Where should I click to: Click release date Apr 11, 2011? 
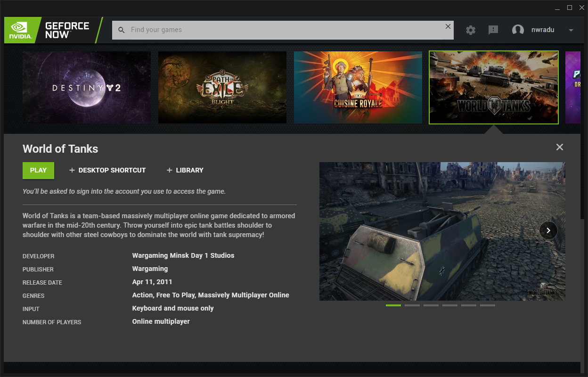coord(152,282)
